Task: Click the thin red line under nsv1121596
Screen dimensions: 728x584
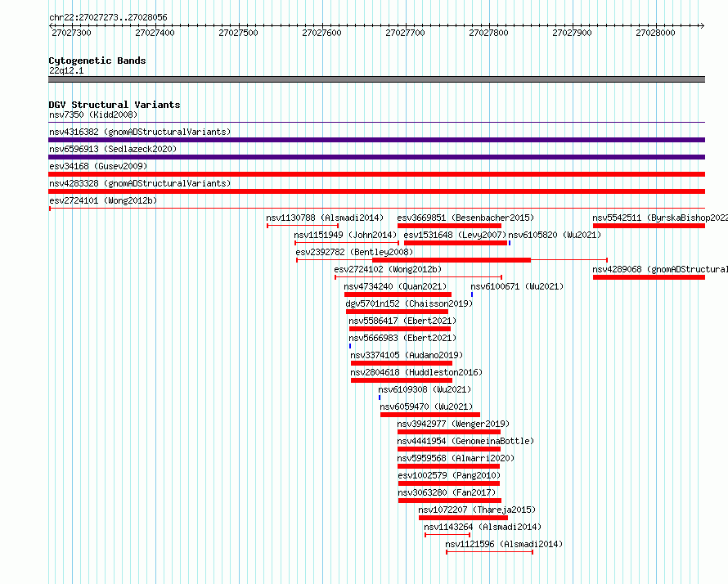Action: tap(489, 552)
